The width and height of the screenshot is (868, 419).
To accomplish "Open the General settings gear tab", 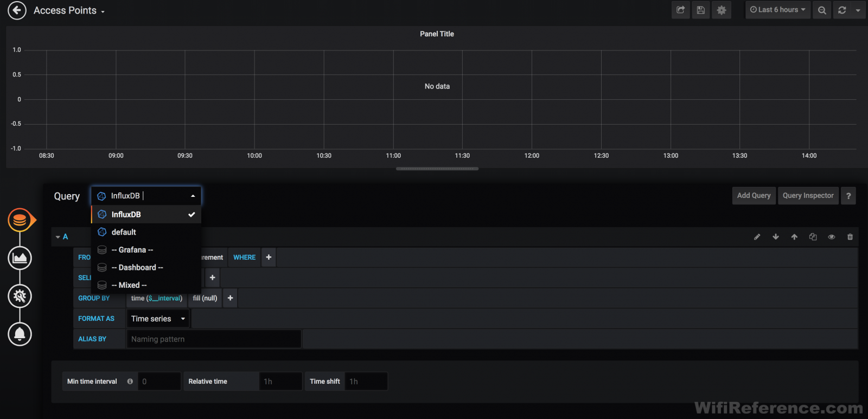I will click(20, 296).
